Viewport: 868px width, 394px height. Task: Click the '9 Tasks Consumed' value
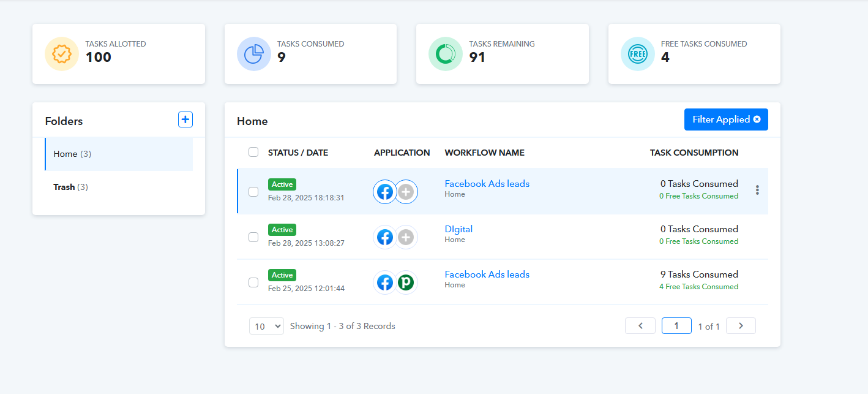[699, 274]
